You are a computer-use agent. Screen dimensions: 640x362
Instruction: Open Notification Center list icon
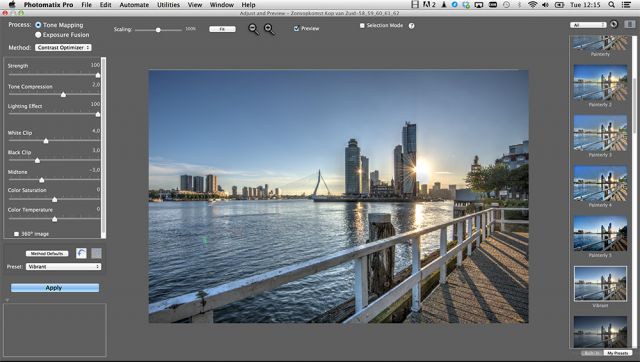(626, 4)
